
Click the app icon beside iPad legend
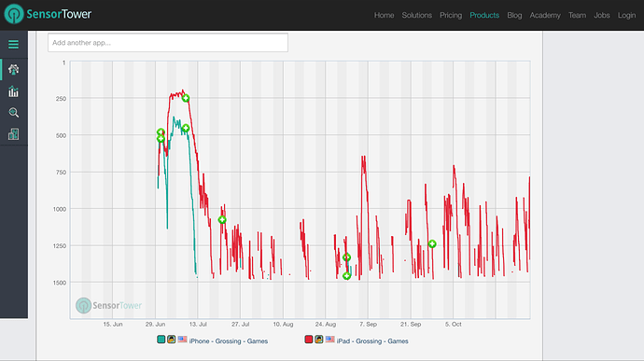tap(318, 340)
